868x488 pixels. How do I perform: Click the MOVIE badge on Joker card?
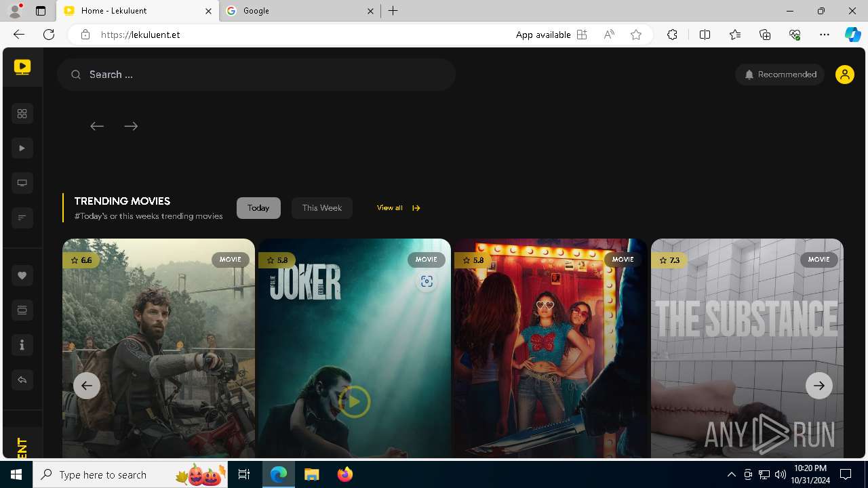tap(427, 260)
